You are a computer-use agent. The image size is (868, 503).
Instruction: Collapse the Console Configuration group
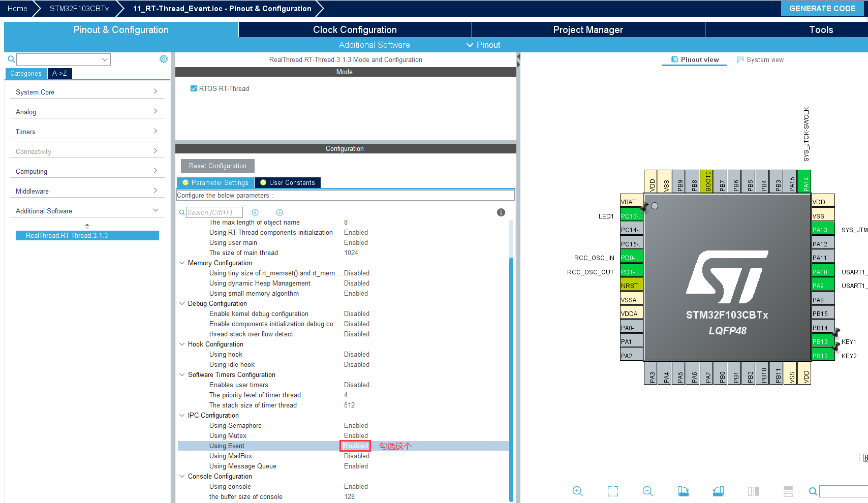[182, 476]
